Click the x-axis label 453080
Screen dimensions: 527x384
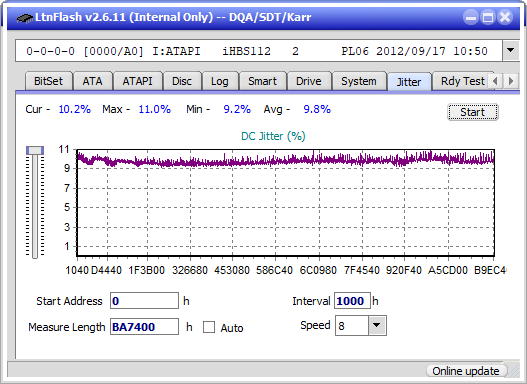(x=232, y=270)
